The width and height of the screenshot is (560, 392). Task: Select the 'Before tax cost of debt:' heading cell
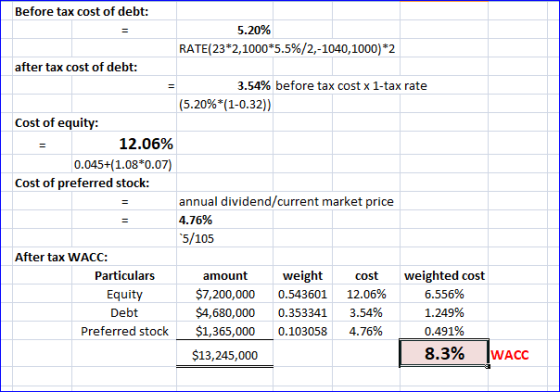coord(81,12)
